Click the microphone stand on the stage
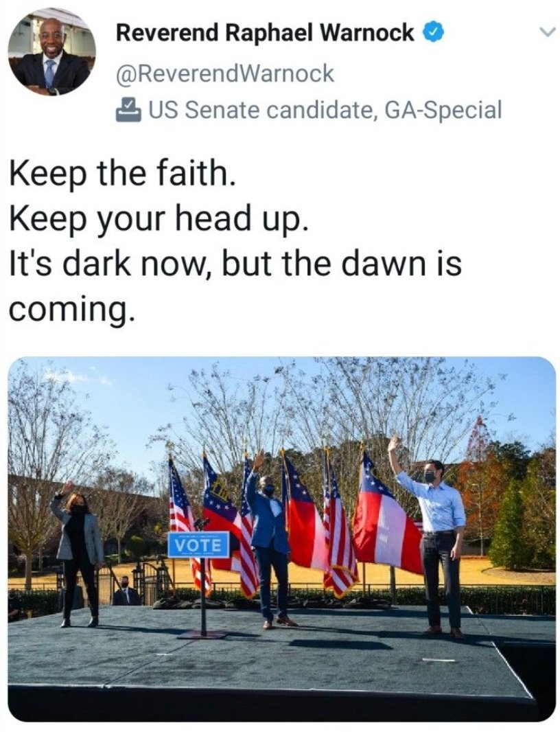The width and height of the screenshot is (560, 732). [202, 579]
